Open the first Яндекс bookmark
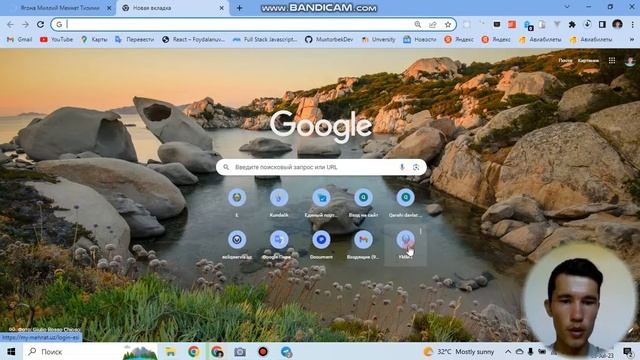 click(x=459, y=40)
